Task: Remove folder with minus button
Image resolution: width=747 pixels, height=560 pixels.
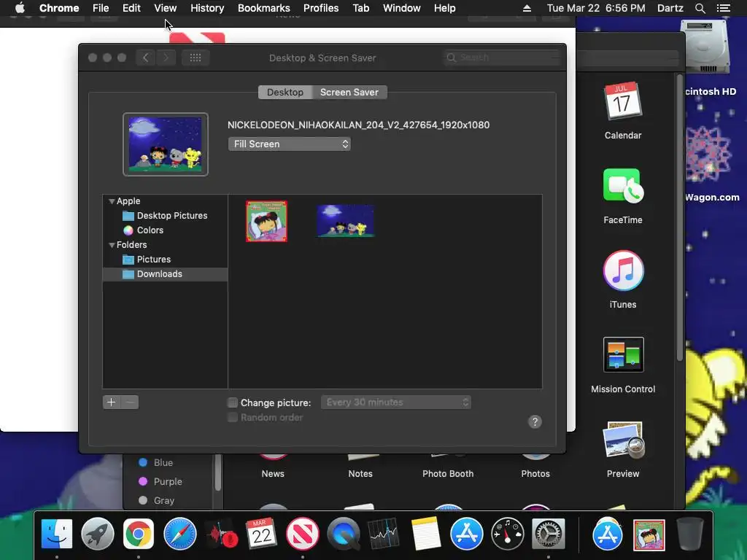Action: [x=130, y=402]
